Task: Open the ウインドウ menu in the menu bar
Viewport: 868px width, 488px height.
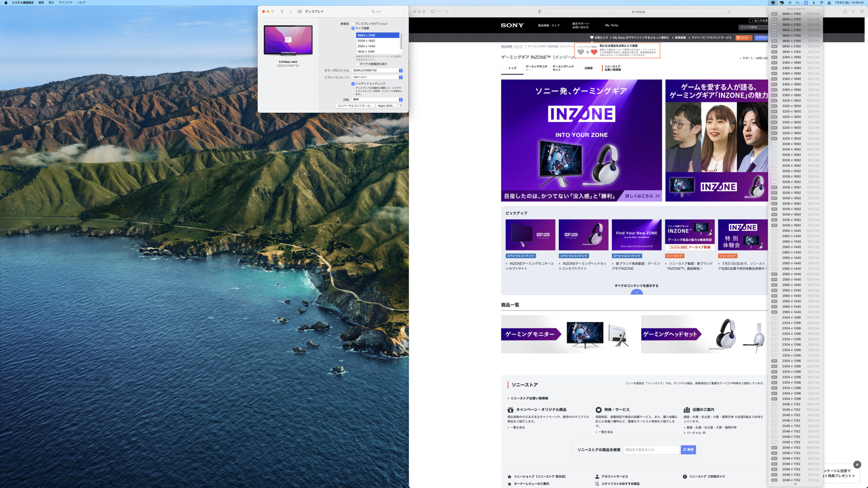Action: click(65, 3)
